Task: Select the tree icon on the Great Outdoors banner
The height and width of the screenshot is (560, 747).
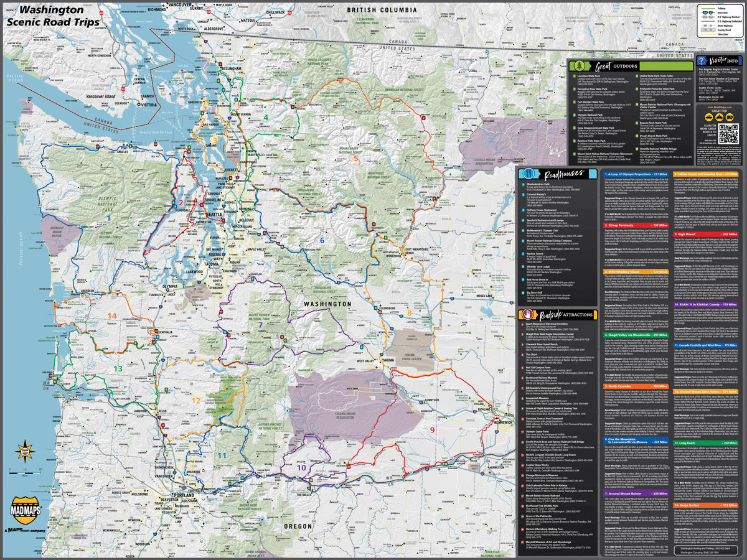Action: (580, 66)
